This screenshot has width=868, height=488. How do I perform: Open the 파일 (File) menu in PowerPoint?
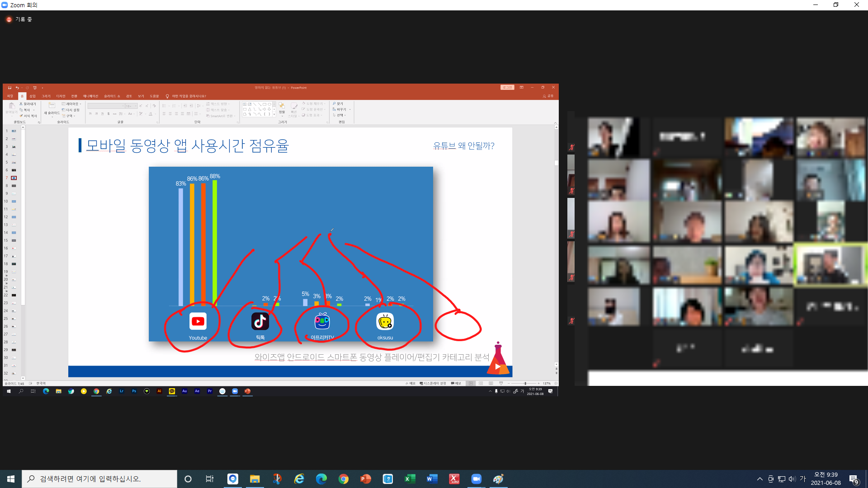coord(10,96)
